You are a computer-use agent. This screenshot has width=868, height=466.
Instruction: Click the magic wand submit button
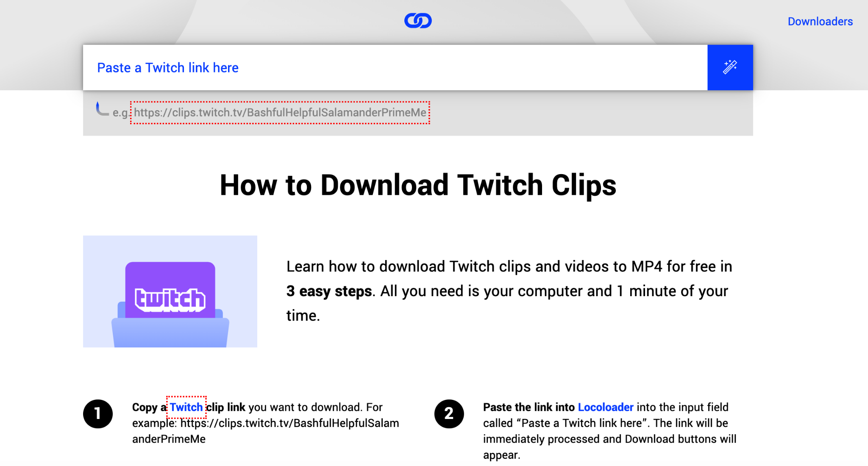[x=730, y=67]
